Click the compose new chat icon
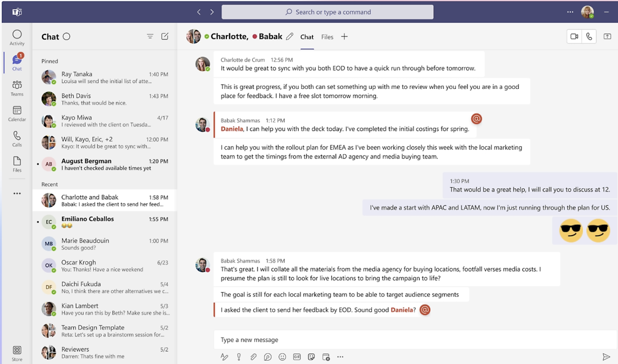 [165, 36]
